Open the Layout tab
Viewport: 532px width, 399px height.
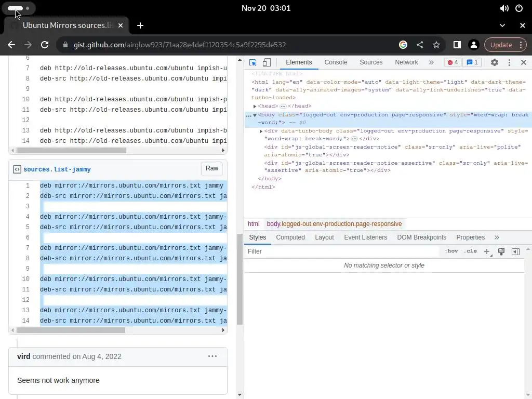point(324,237)
